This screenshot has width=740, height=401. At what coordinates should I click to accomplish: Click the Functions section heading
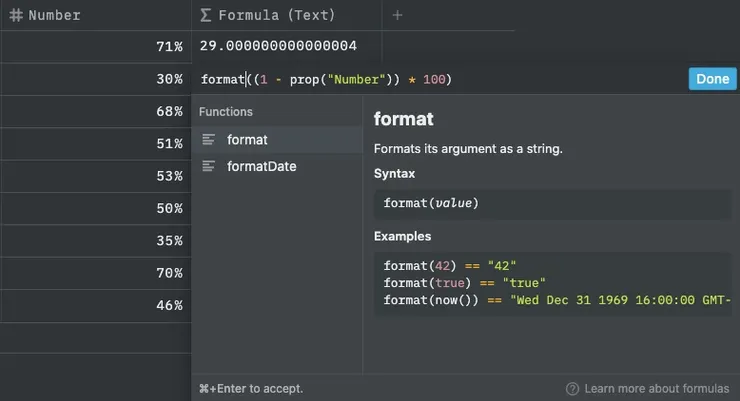(226, 112)
